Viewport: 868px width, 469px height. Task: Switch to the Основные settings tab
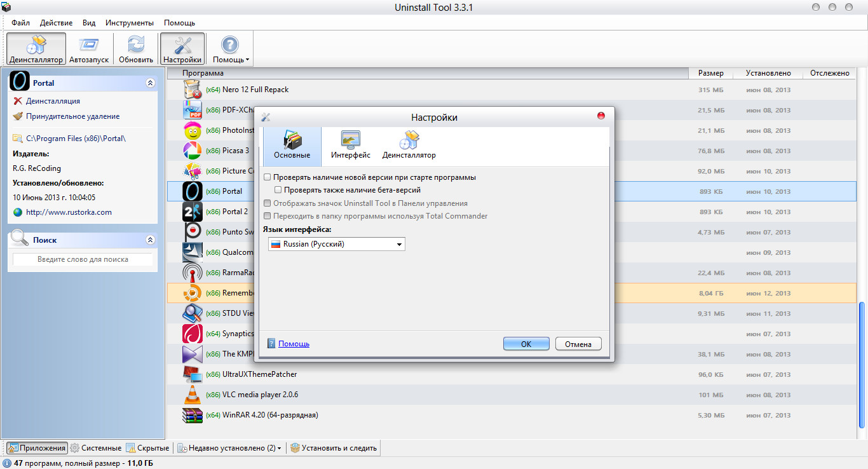tap(292, 146)
